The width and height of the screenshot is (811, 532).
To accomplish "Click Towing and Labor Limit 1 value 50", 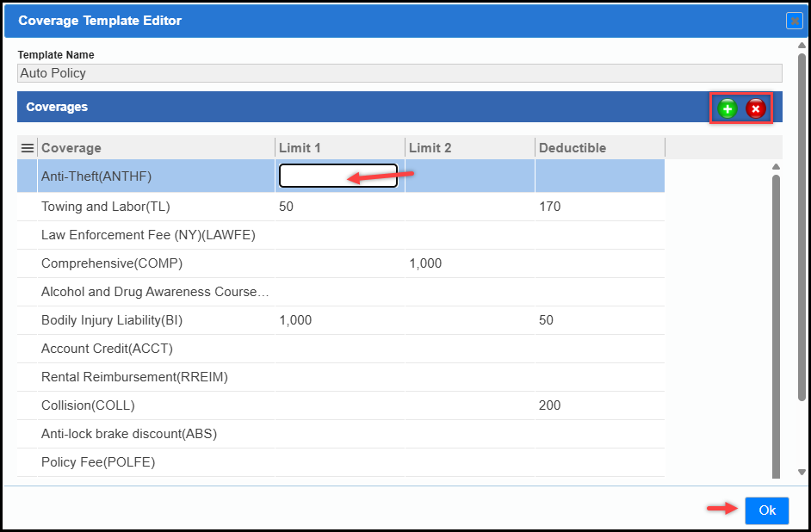I will pyautogui.click(x=286, y=207).
